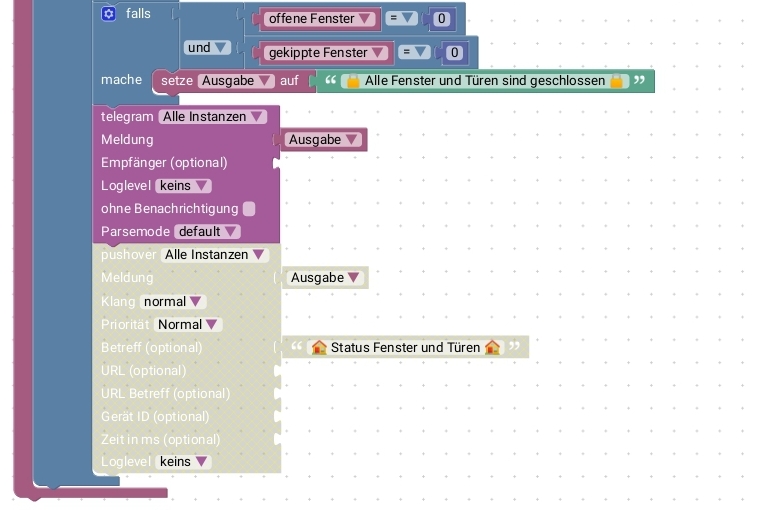763x510 pixels.
Task: Edit the text Status Fenster und Türen
Action: coord(406,347)
